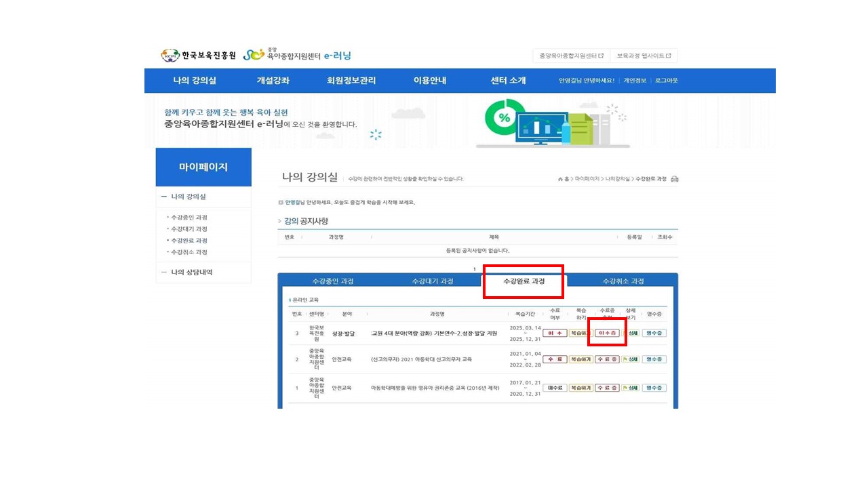Viewport: 868px width, 488px height.
Task: Click 영수증 button for the 2016 영유아 권리존중 course
Action: [x=654, y=388]
